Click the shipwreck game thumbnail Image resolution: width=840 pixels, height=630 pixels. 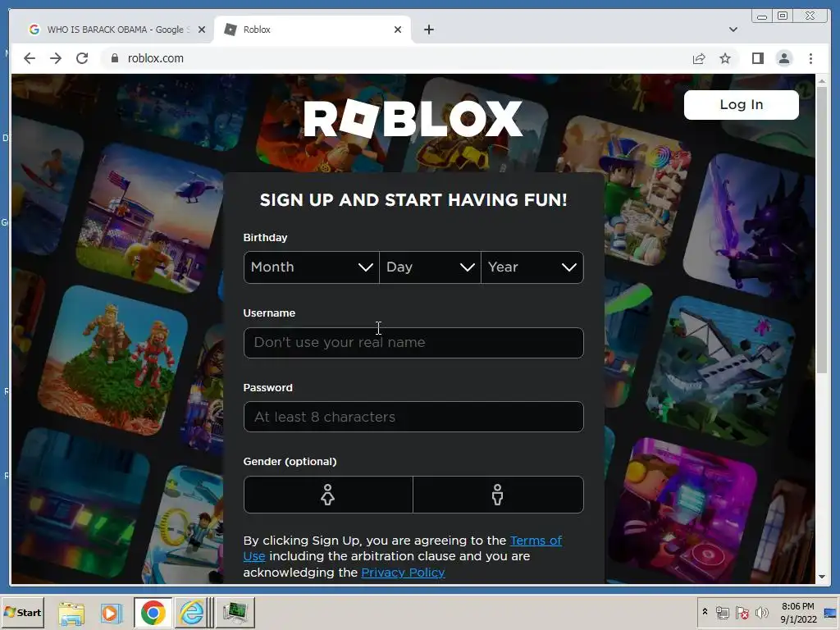pyautogui.click(x=720, y=371)
